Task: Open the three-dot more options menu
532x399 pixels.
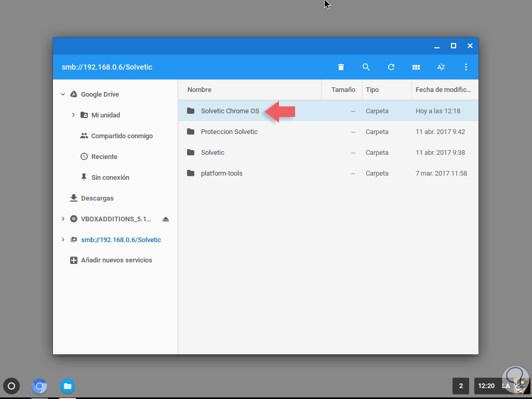Action: 466,67
